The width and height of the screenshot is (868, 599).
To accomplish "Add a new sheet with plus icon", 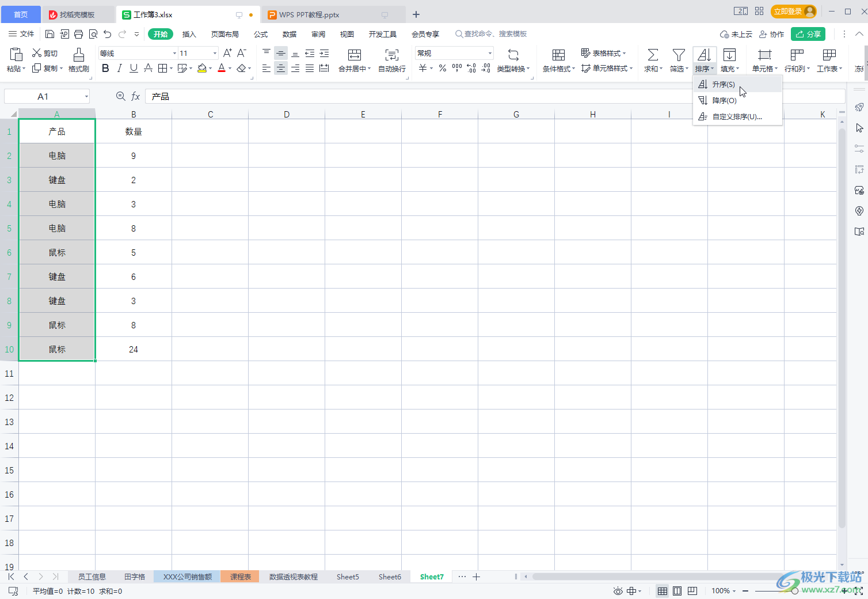I will click(x=477, y=577).
